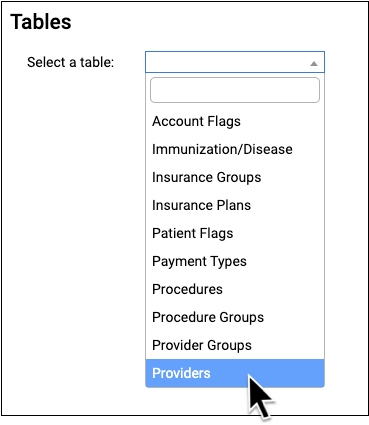Select Provider Groups in the dropdown
The width and height of the screenshot is (369, 425).
coord(235,345)
